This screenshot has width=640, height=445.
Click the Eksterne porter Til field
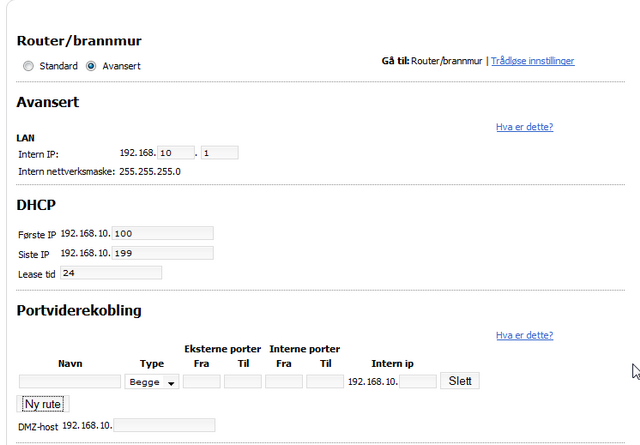242,381
